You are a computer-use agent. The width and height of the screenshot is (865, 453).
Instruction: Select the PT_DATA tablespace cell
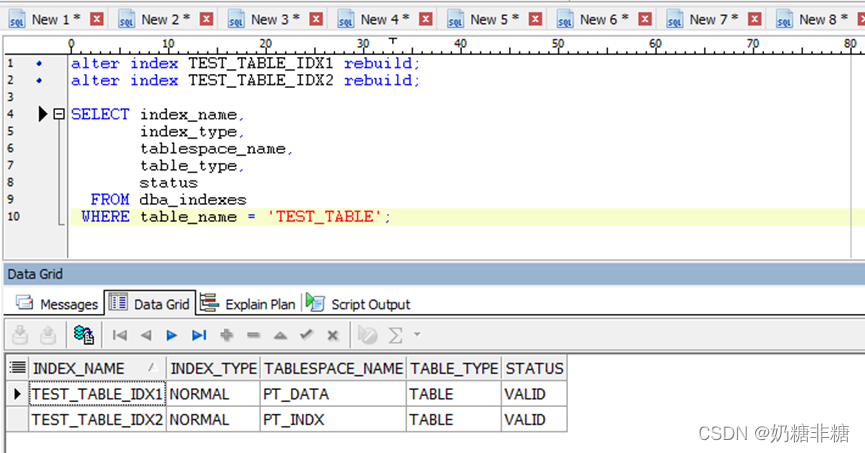tap(333, 394)
